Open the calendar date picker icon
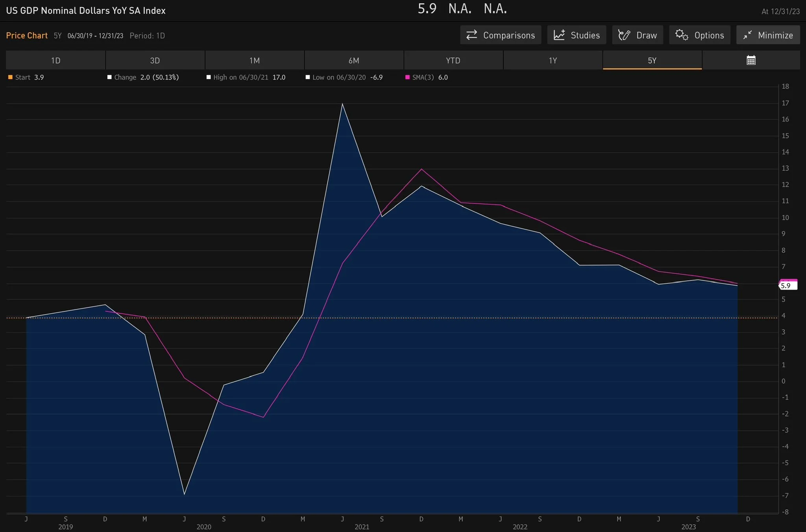806x532 pixels. pos(751,60)
